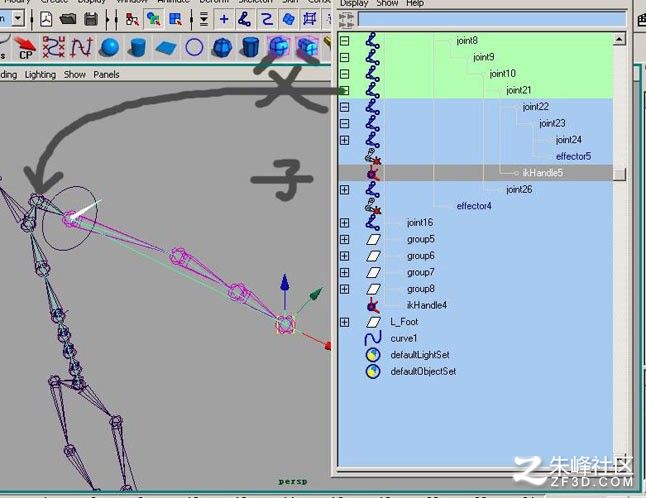Screen dimensions: 646x498
Task: Toggle the handles selection mask (plus icon)
Action: [224, 19]
